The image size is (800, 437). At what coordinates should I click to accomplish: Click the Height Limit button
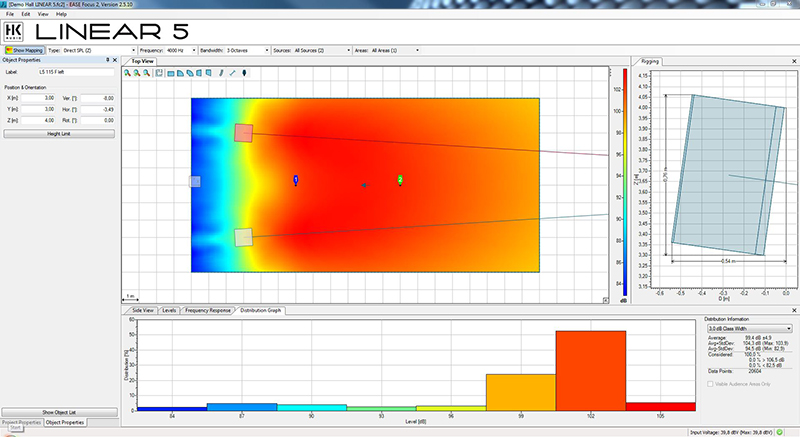pyautogui.click(x=59, y=134)
